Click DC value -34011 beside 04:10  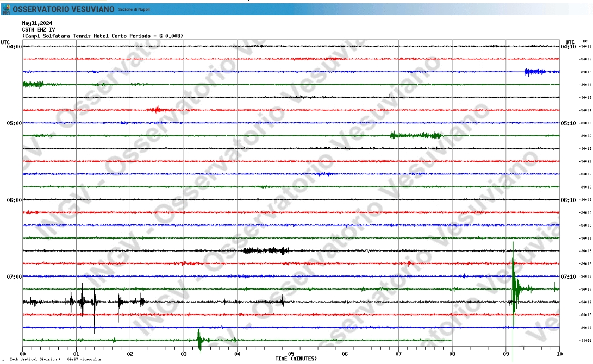coord(585,47)
